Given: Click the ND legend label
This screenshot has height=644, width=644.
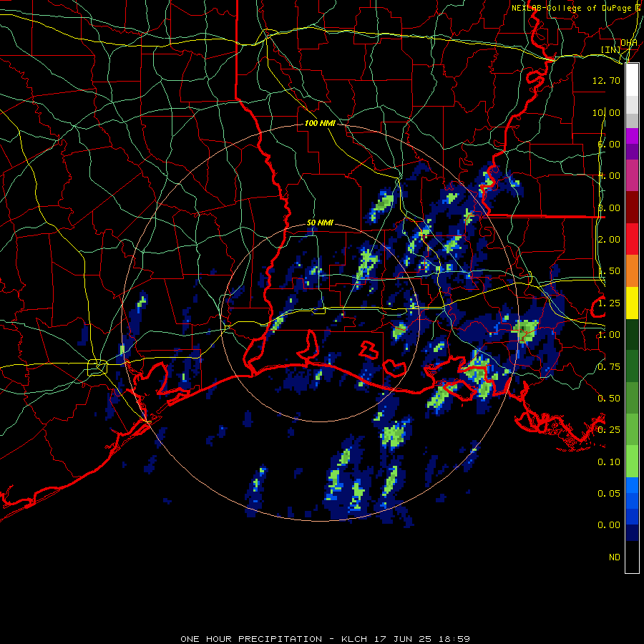Looking at the screenshot, I should [x=615, y=557].
